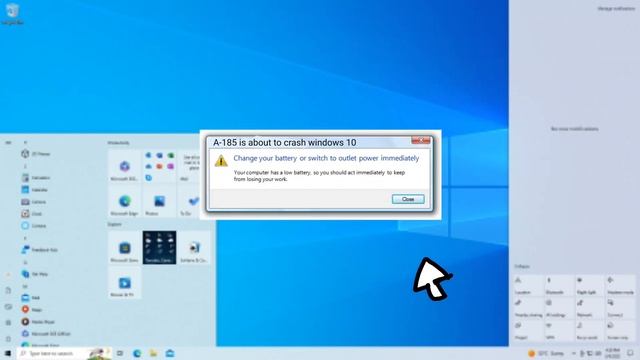Image resolution: width=640 pixels, height=360 pixels.
Task: Show hidden system tray icons
Action: (x=573, y=353)
